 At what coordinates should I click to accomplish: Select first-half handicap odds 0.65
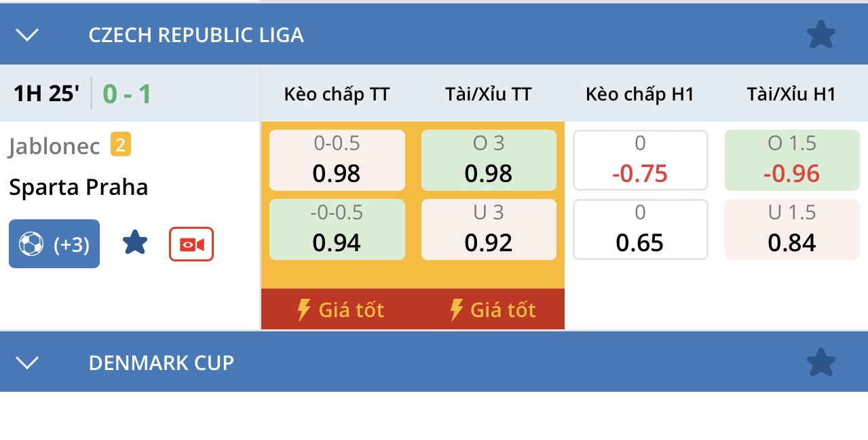point(640,230)
